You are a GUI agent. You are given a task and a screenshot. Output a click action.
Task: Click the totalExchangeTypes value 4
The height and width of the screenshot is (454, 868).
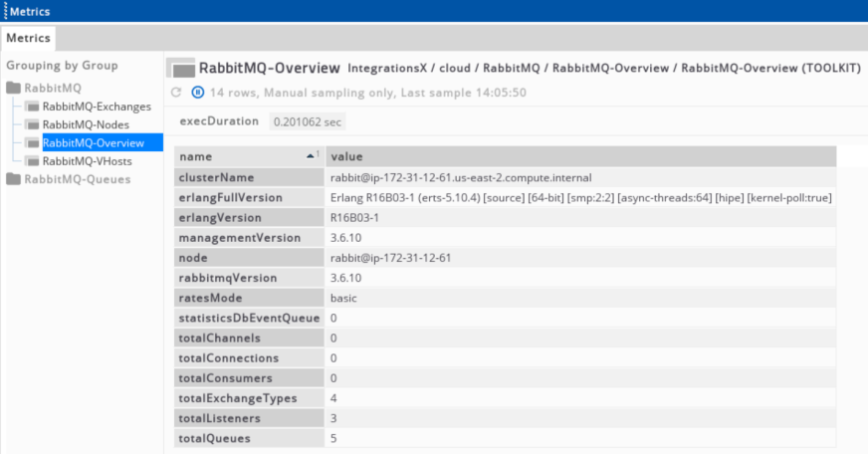pyautogui.click(x=333, y=398)
